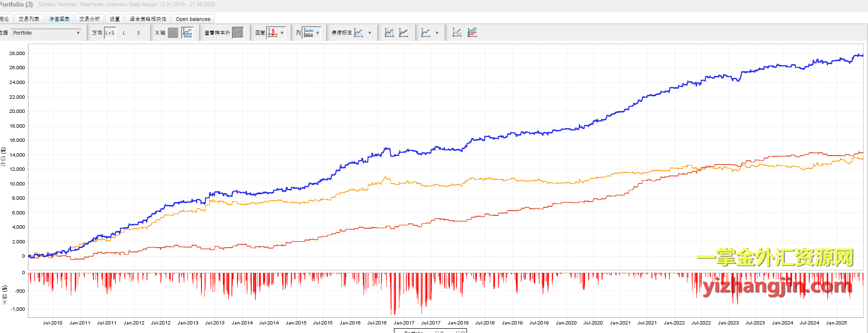Open the Portfolio data dropdown

tap(46, 33)
